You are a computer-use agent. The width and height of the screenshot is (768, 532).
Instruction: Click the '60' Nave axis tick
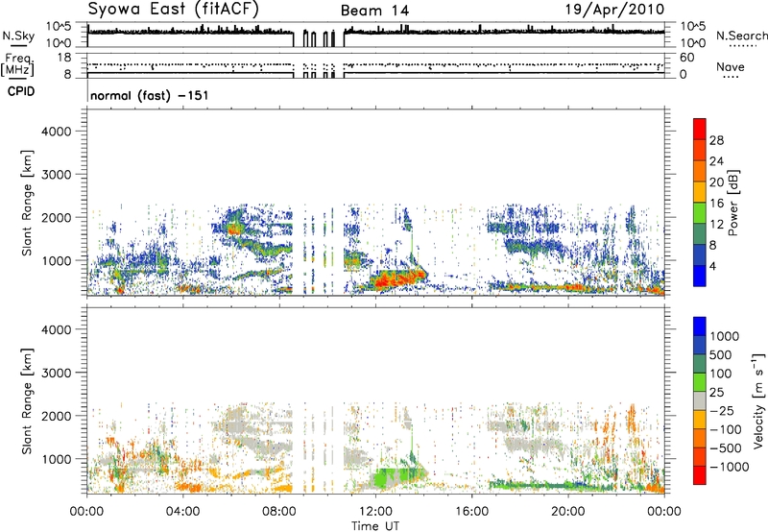(x=686, y=58)
